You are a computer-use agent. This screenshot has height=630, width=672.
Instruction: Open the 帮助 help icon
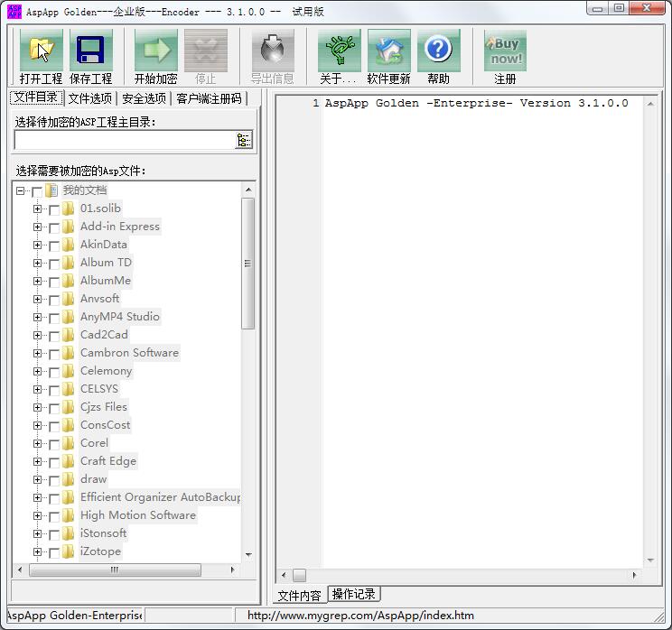click(x=438, y=51)
